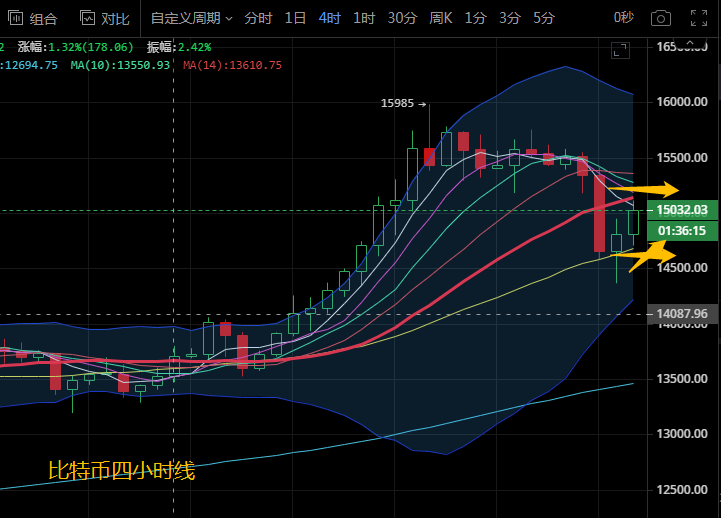Click the 01:36:15 countdown label
Image resolution: width=721 pixels, height=518 pixels.
(x=683, y=230)
